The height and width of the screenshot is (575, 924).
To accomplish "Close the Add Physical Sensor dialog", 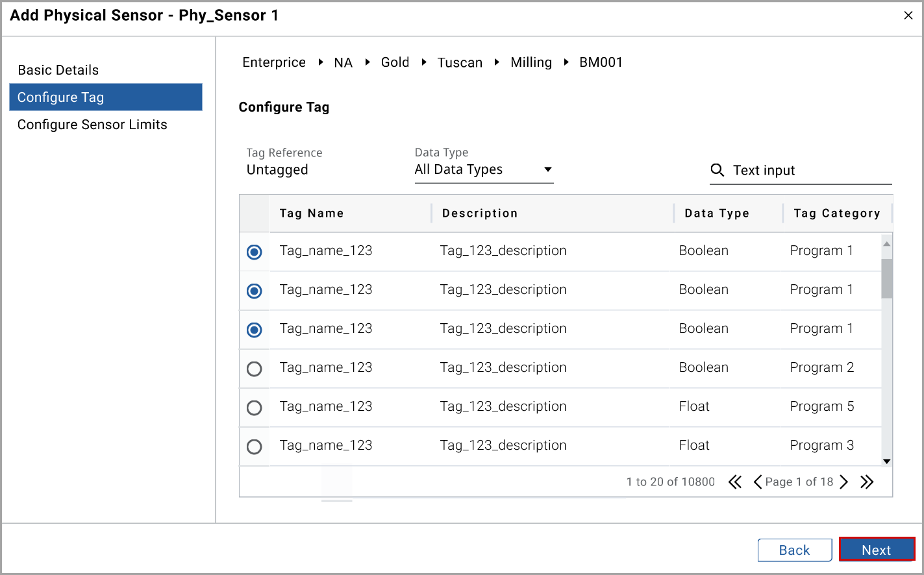I will [908, 16].
